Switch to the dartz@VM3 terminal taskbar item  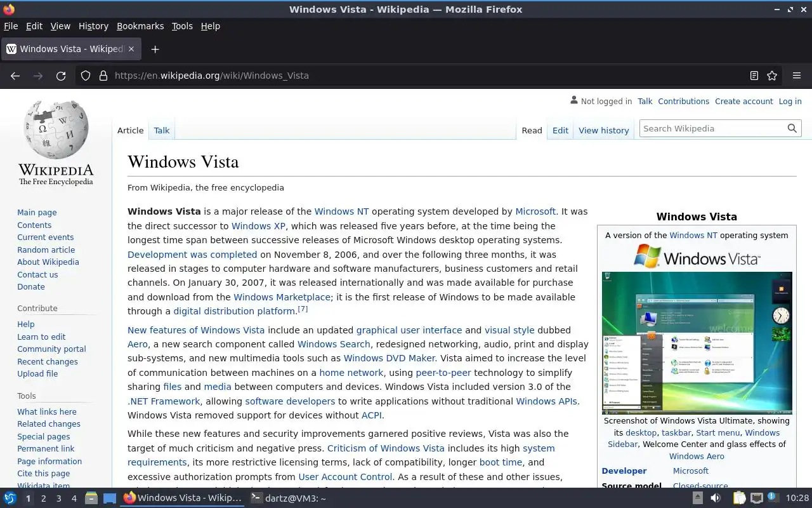coord(287,498)
